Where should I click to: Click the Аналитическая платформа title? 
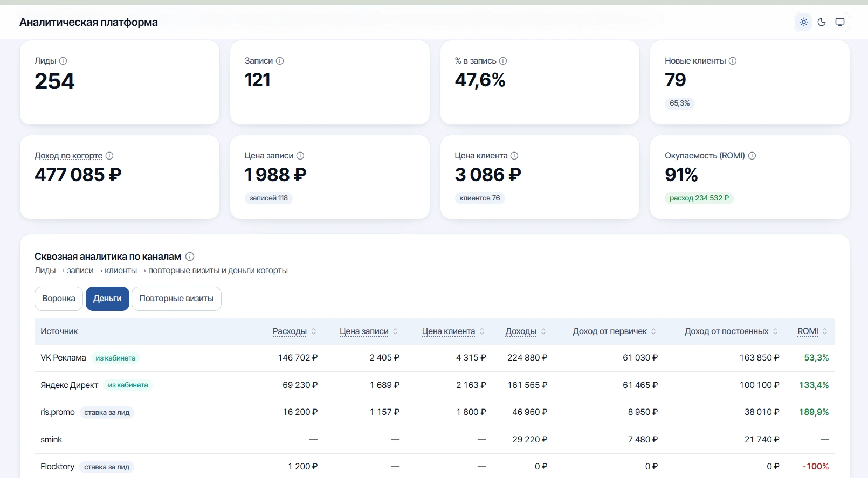[x=88, y=22]
